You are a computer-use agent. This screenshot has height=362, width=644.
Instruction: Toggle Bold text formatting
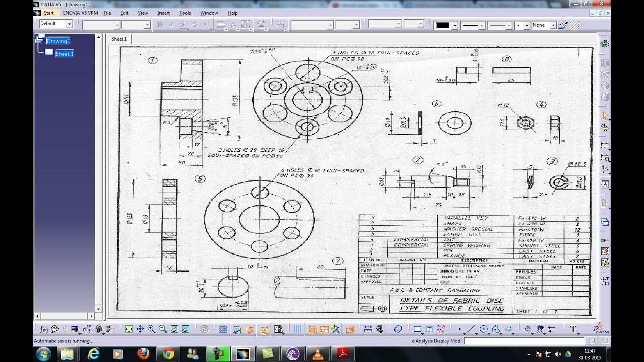coord(160,24)
